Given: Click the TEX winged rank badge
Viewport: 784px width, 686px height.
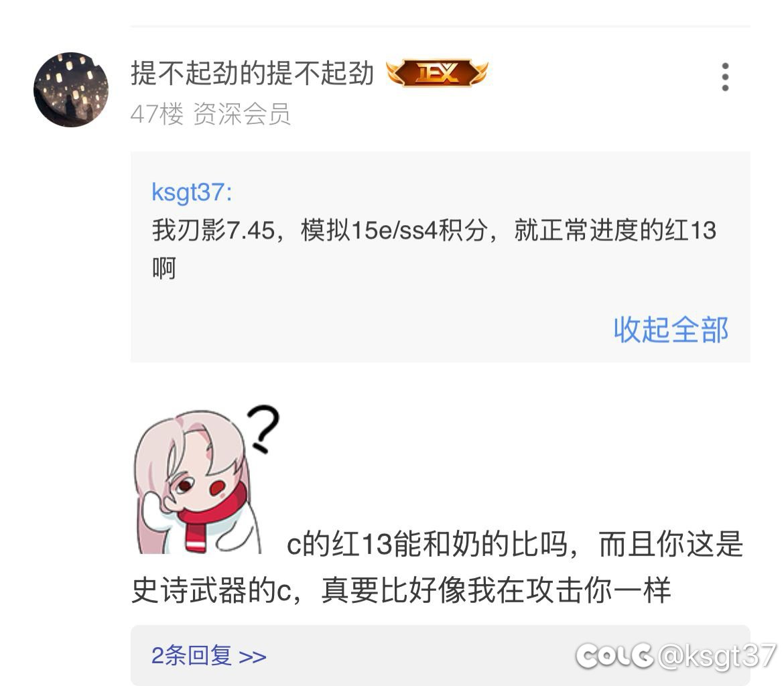Looking at the screenshot, I should click(437, 73).
